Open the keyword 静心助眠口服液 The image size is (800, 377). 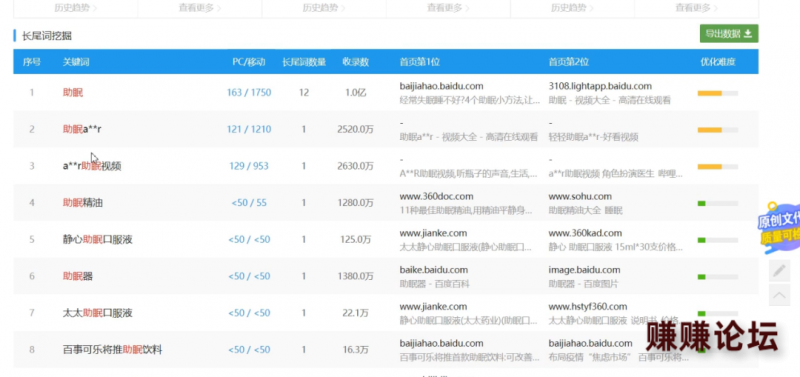(x=97, y=239)
